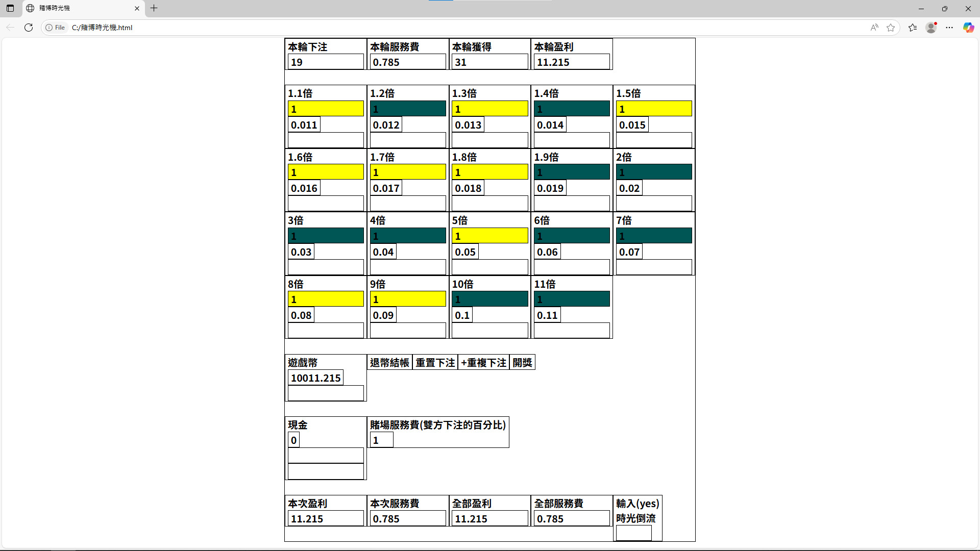Open a new tab with plus button
The width and height of the screenshot is (980, 551).
(x=154, y=8)
